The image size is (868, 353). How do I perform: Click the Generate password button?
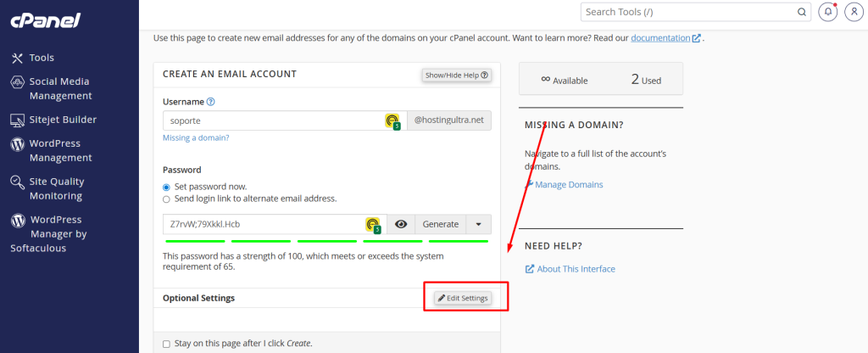pos(440,225)
